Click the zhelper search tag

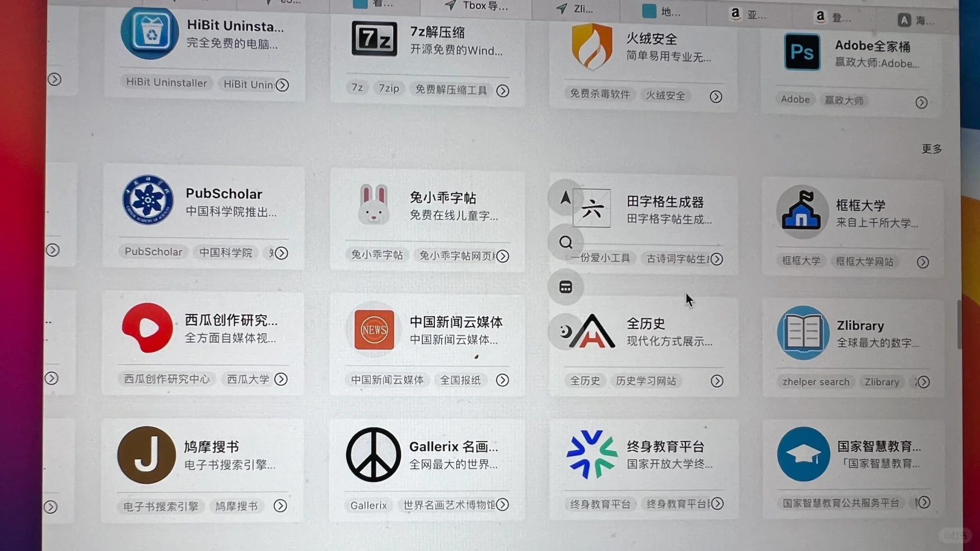coord(816,382)
